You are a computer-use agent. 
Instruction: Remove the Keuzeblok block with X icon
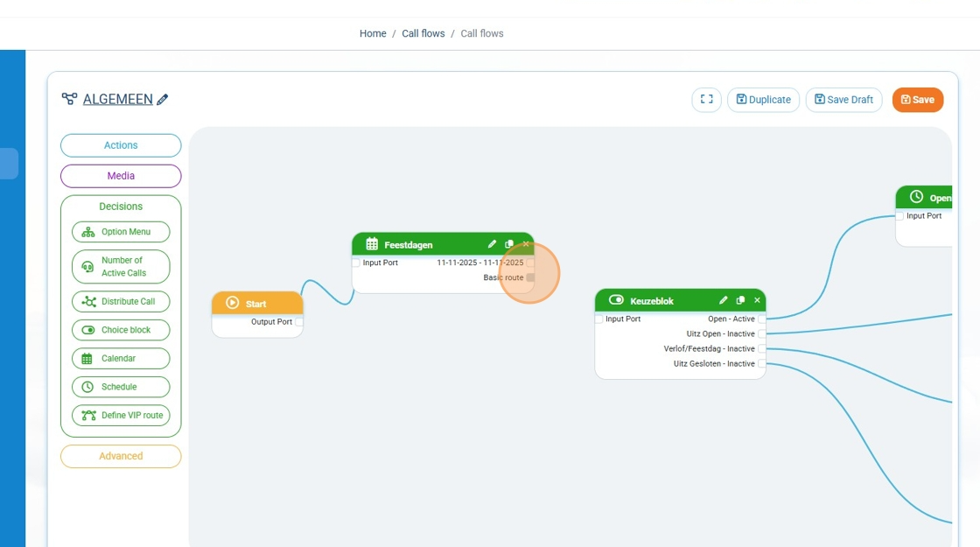coord(757,300)
